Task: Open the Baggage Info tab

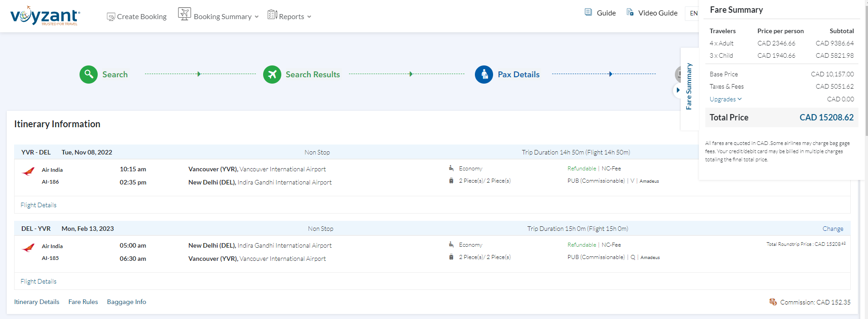Action: point(126,302)
